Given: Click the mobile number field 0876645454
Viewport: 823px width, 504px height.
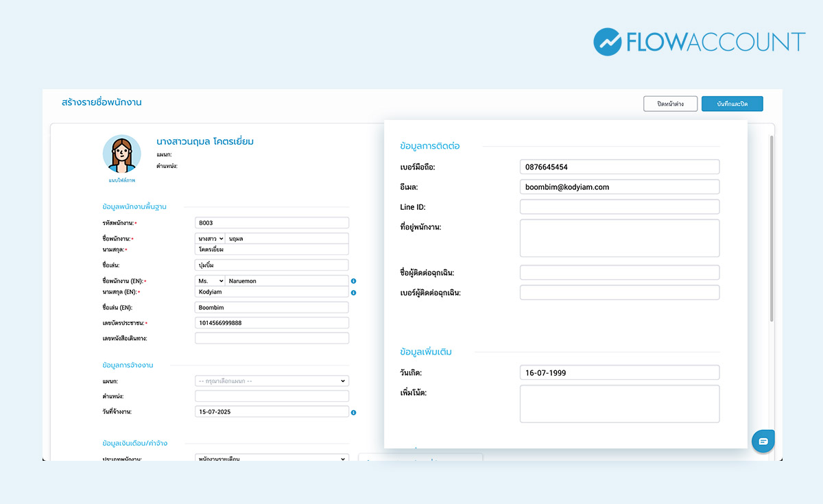Looking at the screenshot, I should [619, 167].
